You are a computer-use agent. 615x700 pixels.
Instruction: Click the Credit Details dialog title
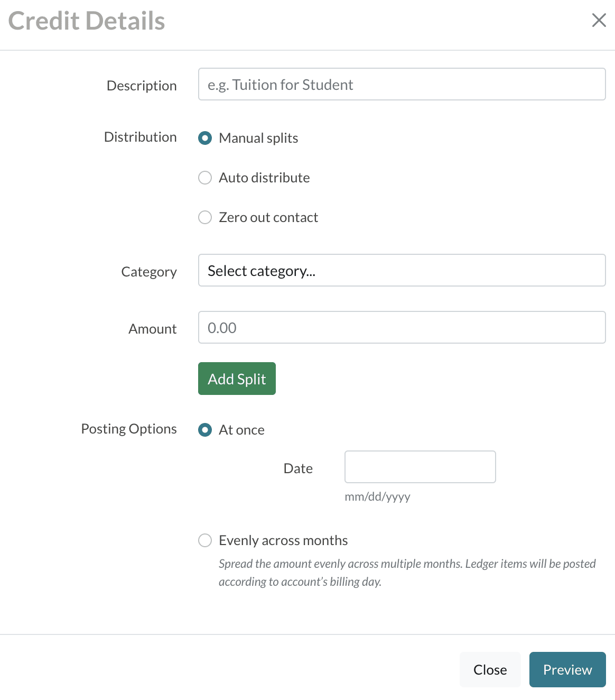point(87,21)
